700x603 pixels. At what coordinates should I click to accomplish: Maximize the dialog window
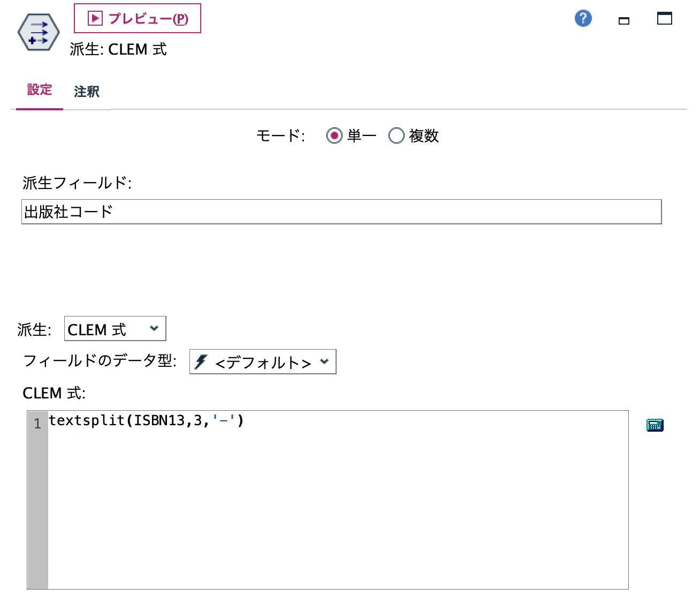[665, 18]
